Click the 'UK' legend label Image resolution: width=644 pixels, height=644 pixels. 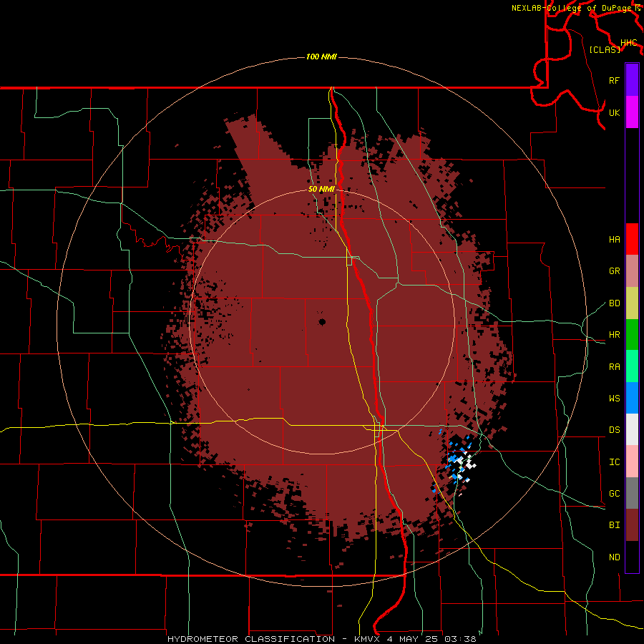614,112
